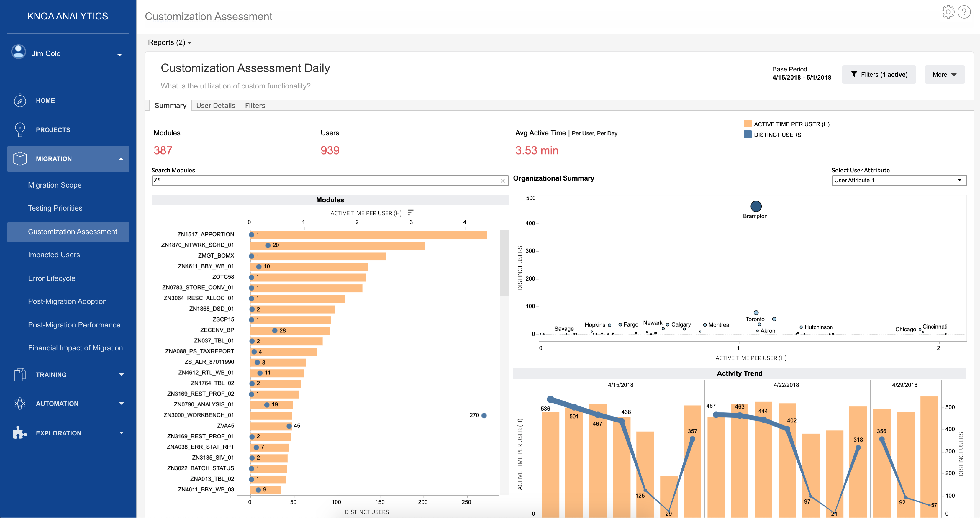The width and height of the screenshot is (980, 518).
Task: Open the User Attribute 1 dropdown
Action: (x=899, y=180)
